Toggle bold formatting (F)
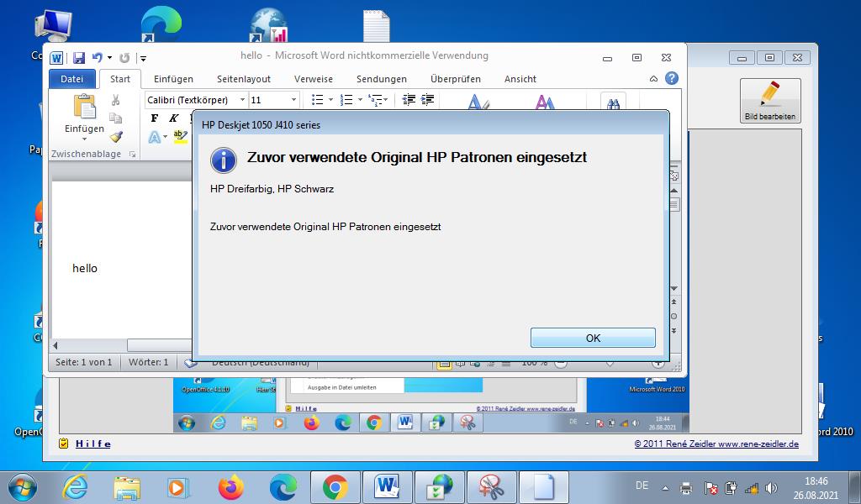Viewport: 861px width, 504px height. 155,118
